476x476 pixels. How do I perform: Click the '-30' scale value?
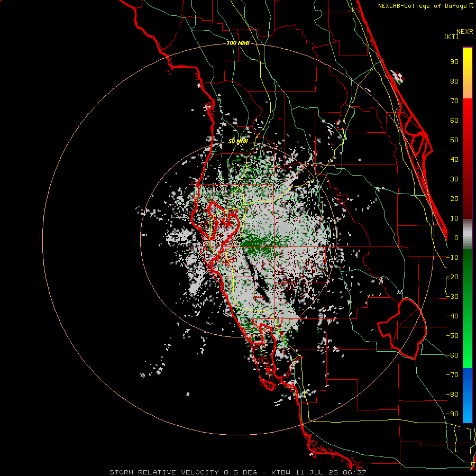coord(452,297)
